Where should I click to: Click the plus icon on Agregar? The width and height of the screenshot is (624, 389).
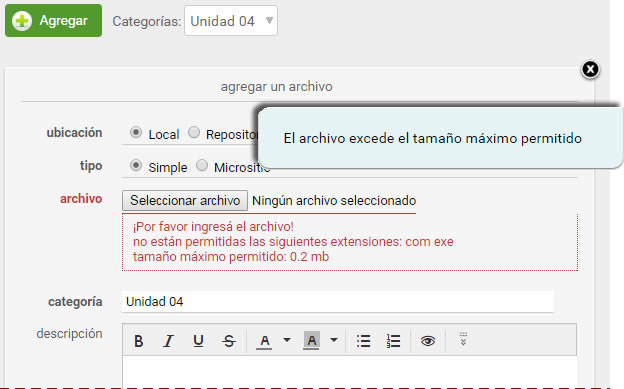pyautogui.click(x=22, y=21)
